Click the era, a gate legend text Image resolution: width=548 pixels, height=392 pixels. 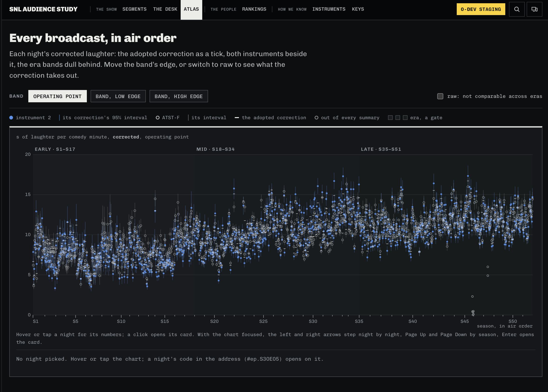[x=426, y=118]
